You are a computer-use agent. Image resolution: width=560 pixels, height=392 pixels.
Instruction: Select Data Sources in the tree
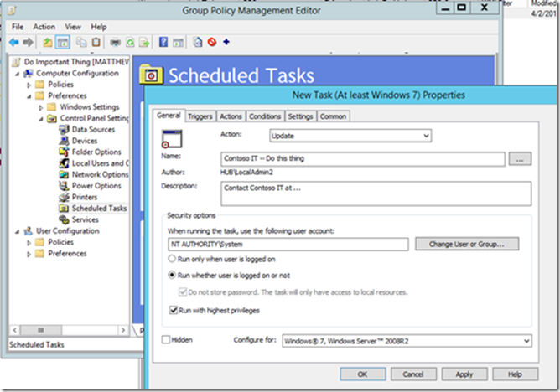[93, 130]
